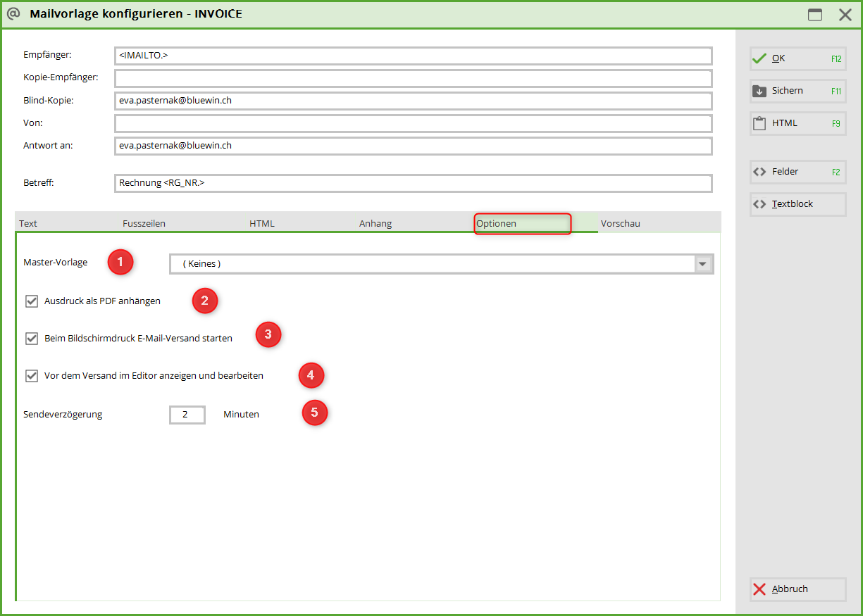Viewport: 863px width, 616px height.
Task: Click into the Betreff subject field
Action: coord(413,183)
